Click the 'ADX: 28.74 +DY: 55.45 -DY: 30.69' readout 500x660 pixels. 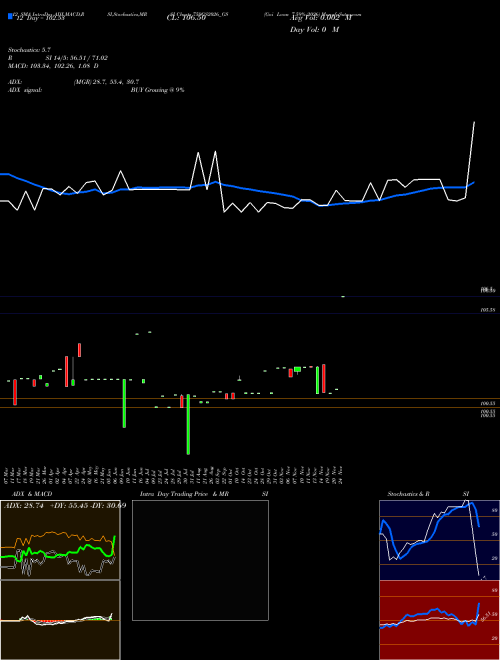click(65, 506)
